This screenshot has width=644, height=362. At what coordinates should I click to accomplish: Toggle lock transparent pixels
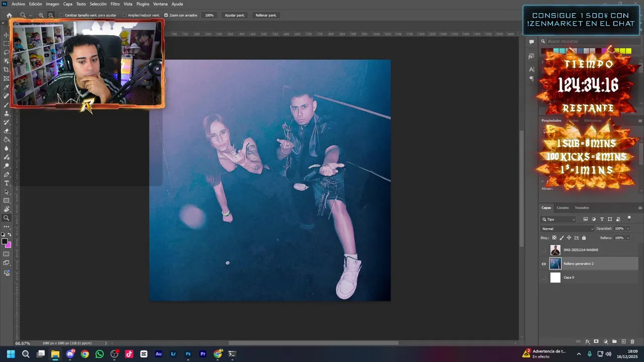click(x=554, y=238)
